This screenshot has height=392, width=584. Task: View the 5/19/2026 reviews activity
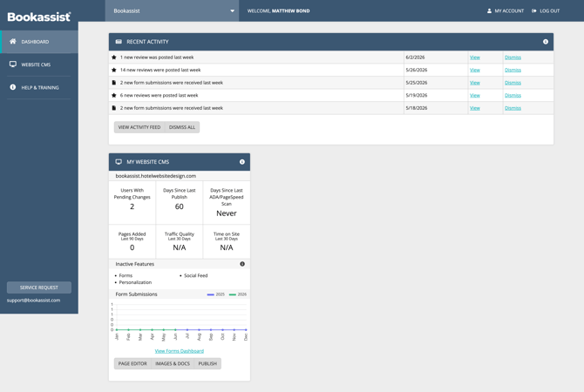(475, 95)
